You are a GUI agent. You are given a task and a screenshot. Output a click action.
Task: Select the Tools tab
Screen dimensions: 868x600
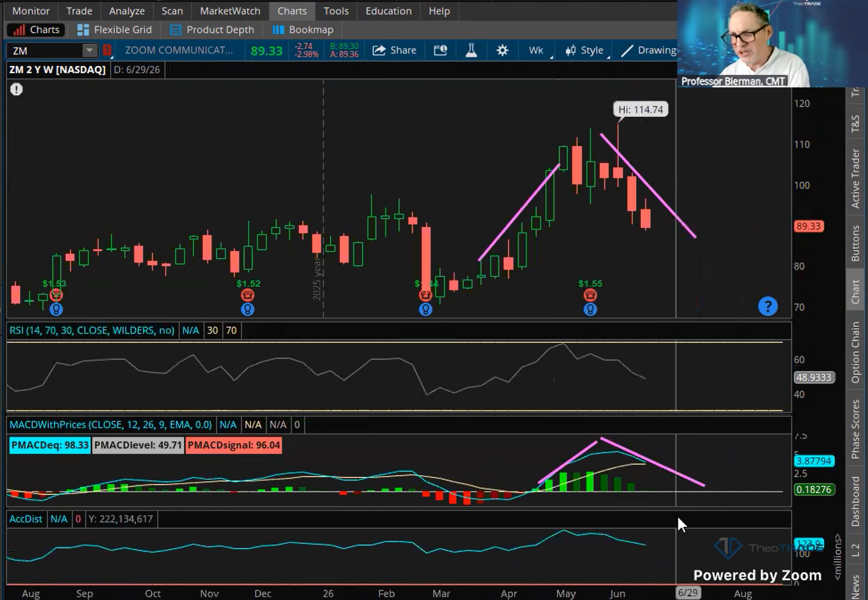point(336,11)
